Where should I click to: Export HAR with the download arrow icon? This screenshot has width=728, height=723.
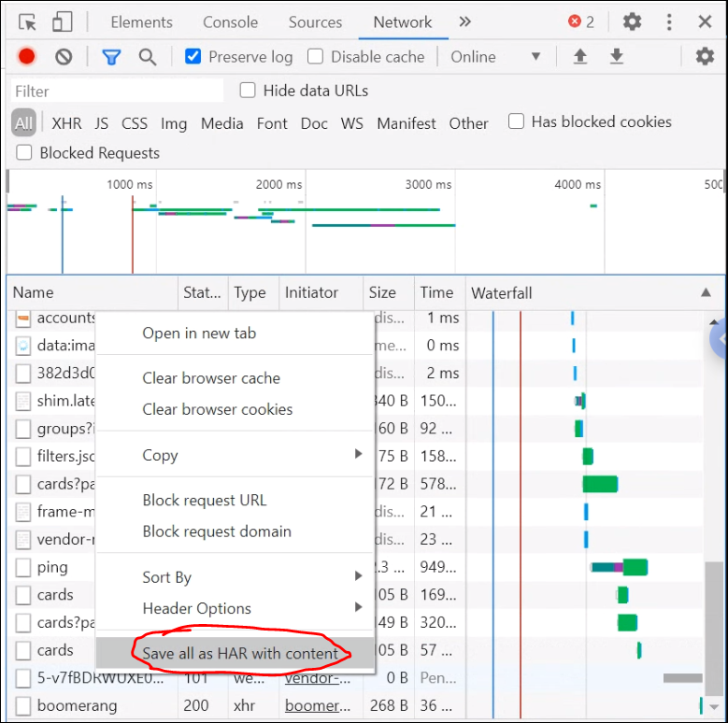pyautogui.click(x=616, y=57)
